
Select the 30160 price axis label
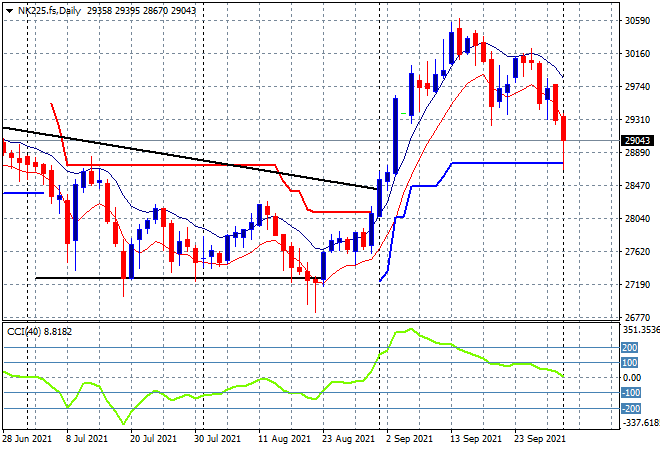click(637, 53)
